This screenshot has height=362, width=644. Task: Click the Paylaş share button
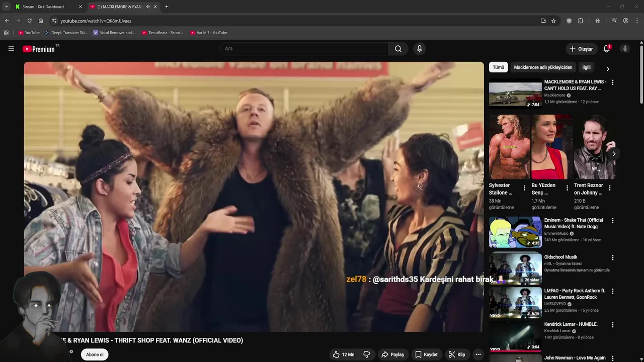[392, 354]
